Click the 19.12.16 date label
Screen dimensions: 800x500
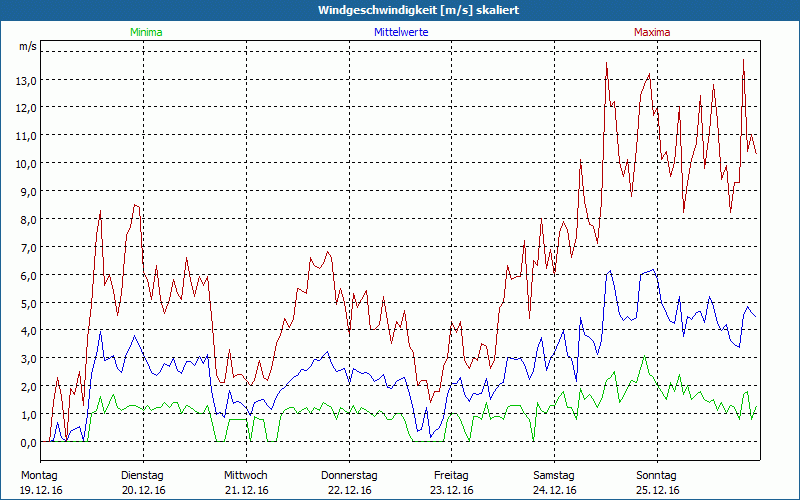coord(39,490)
